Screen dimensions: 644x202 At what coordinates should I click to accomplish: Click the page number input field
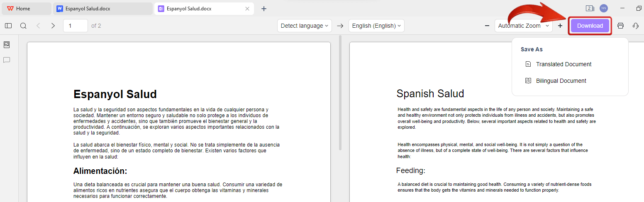[75, 26]
